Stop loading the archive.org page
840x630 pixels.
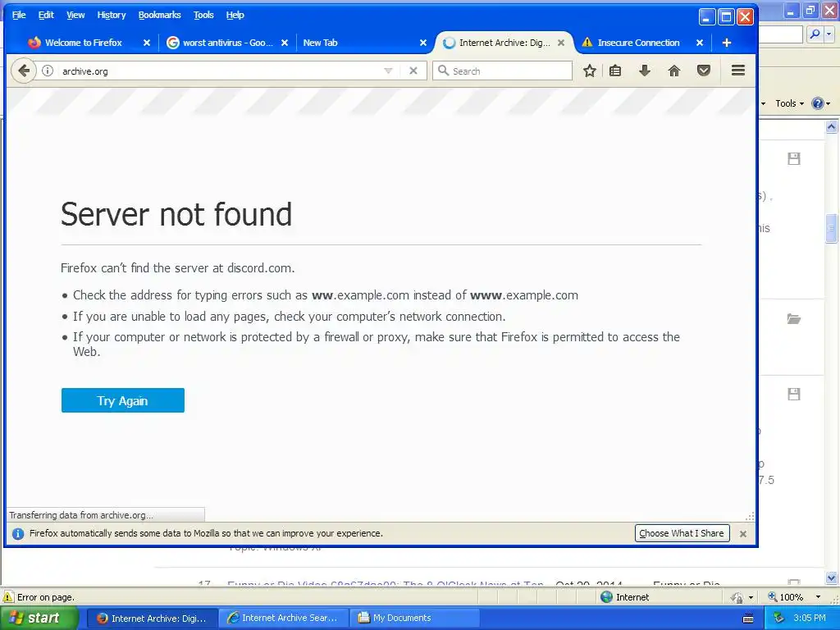pyautogui.click(x=413, y=71)
